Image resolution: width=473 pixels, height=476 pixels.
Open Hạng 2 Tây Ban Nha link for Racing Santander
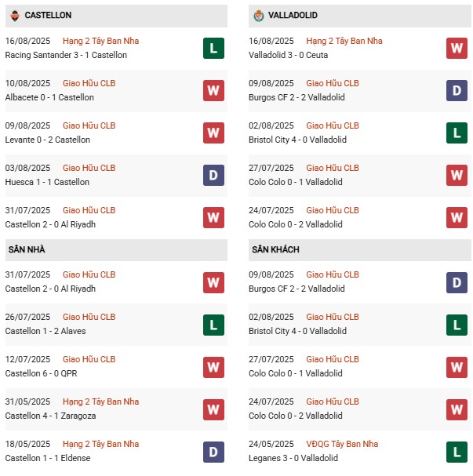(x=100, y=41)
